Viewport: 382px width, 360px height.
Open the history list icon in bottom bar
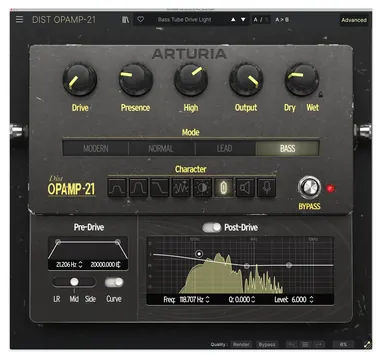(305, 344)
